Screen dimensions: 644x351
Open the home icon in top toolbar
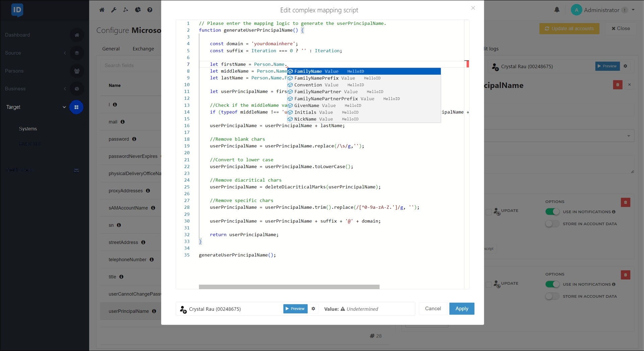pos(102,10)
